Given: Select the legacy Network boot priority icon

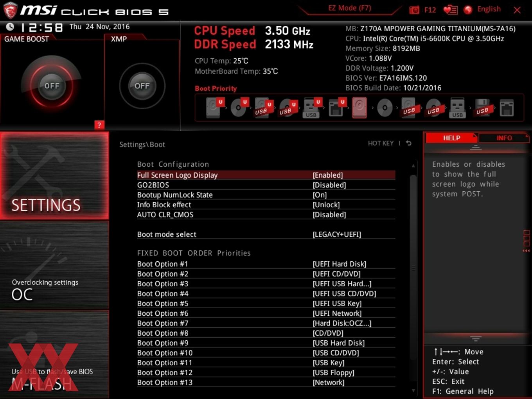Looking at the screenshot, I should pyautogui.click(x=507, y=108).
